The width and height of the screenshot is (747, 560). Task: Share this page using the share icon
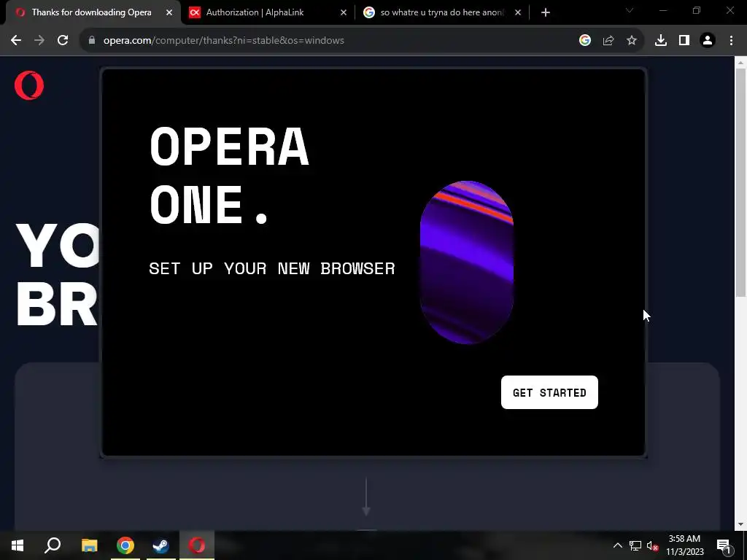(608, 41)
